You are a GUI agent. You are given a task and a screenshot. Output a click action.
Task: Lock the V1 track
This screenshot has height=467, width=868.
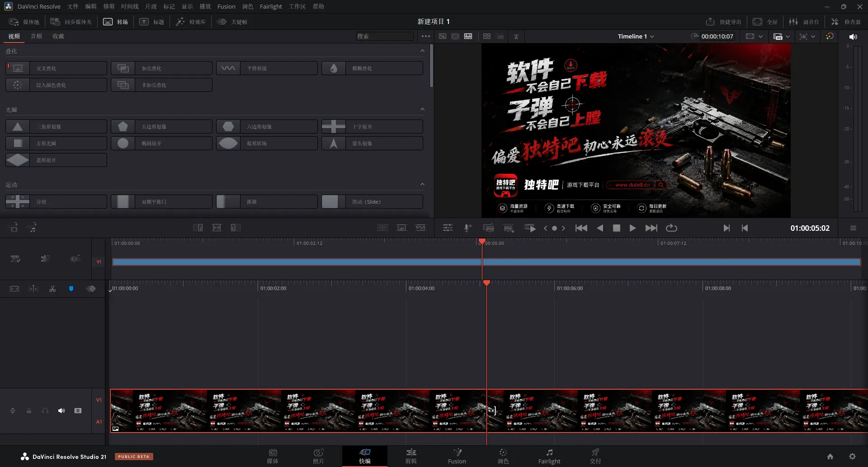[29, 411]
